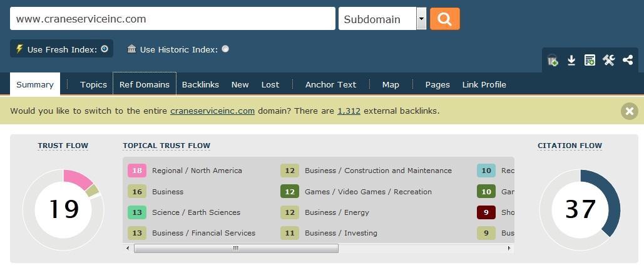This screenshot has height=273, width=644.
Task: Click the 'Business / Energy' topic text
Action: tap(337, 212)
